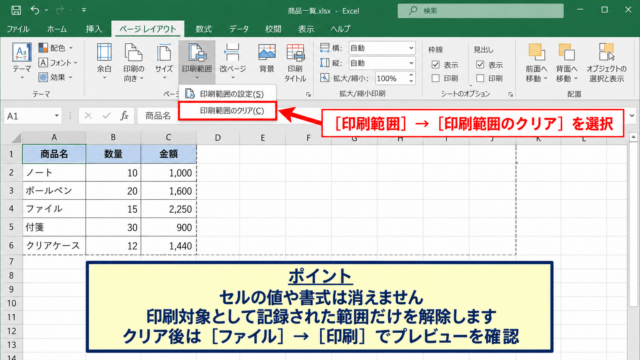
Task: Switch to the 数式 (Formulas) tab
Action: [x=203, y=29]
